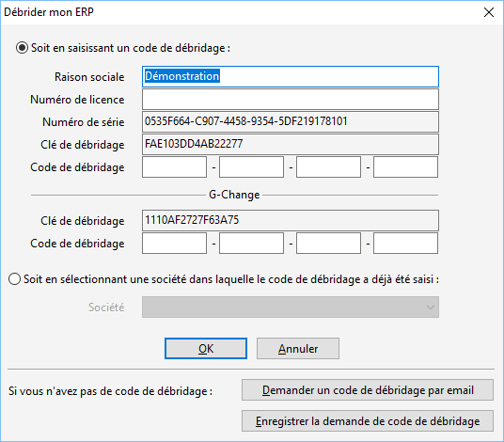Viewport: 504px width, 442px height.
Task: Click the second G-Change Code de débridage box
Action: coord(251,244)
